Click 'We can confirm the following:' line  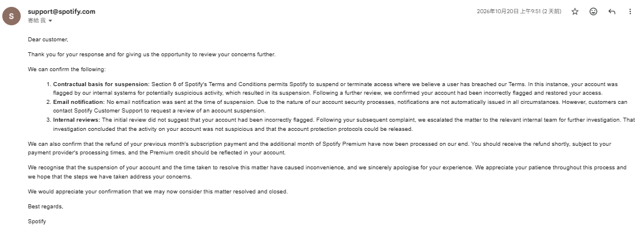pos(67,69)
